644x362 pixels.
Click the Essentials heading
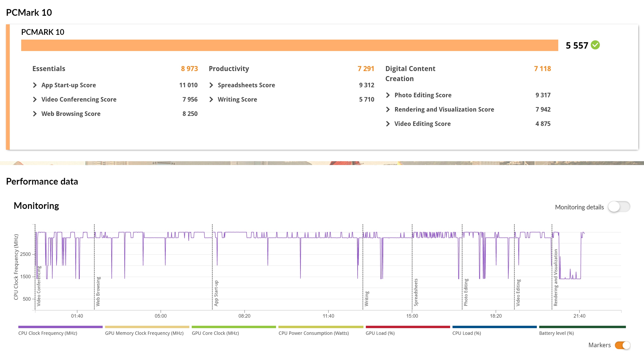(49, 69)
